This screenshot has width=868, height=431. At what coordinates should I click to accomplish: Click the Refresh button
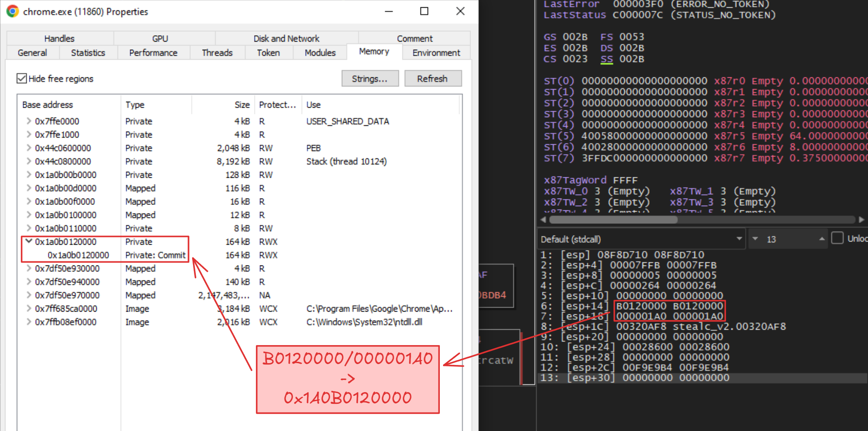[x=433, y=78]
